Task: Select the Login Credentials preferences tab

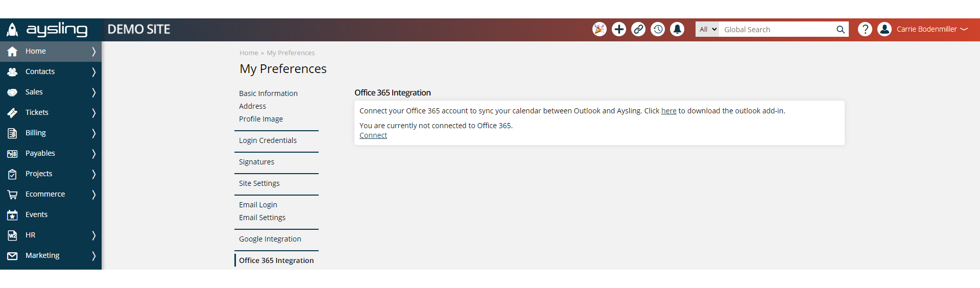Action: pos(268,140)
